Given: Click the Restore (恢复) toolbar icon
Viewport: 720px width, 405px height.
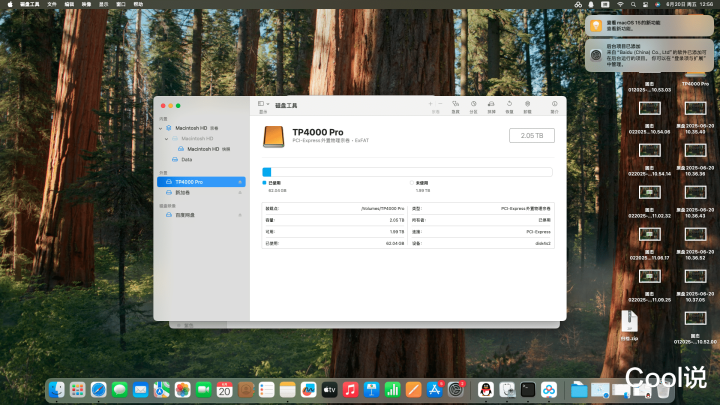Looking at the screenshot, I should click(x=509, y=104).
